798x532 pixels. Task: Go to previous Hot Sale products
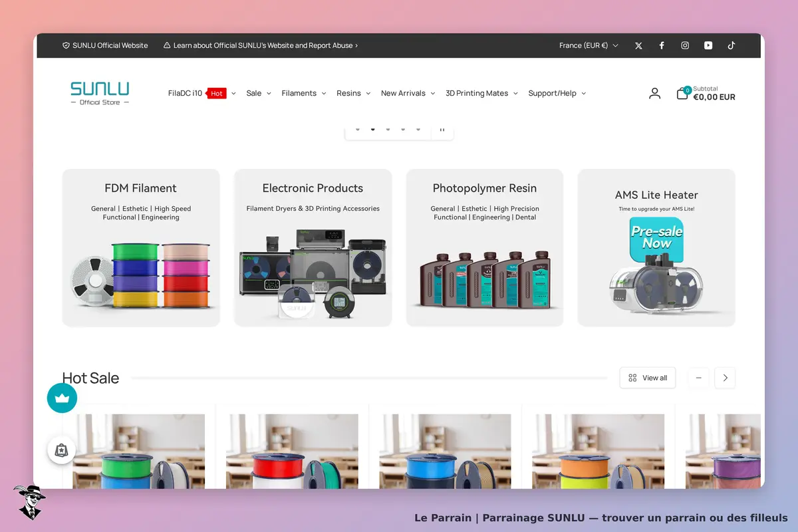pyautogui.click(x=698, y=378)
